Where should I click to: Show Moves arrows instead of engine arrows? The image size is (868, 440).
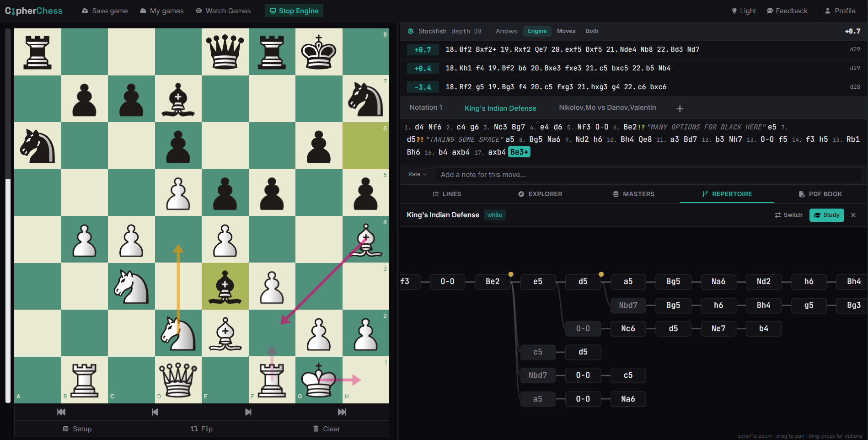click(x=566, y=31)
